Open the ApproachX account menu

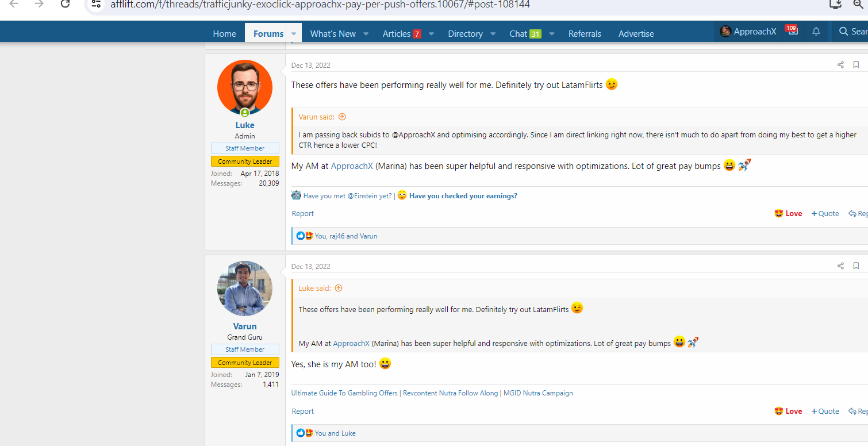(x=748, y=32)
